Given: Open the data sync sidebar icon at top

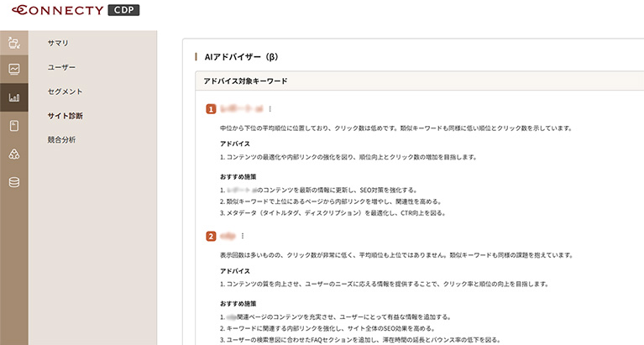Looking at the screenshot, I should point(14,43).
